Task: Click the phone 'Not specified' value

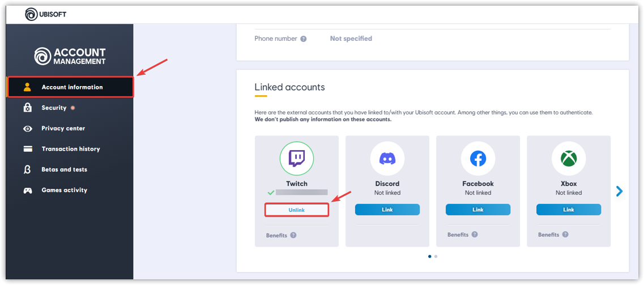Action: [x=351, y=39]
